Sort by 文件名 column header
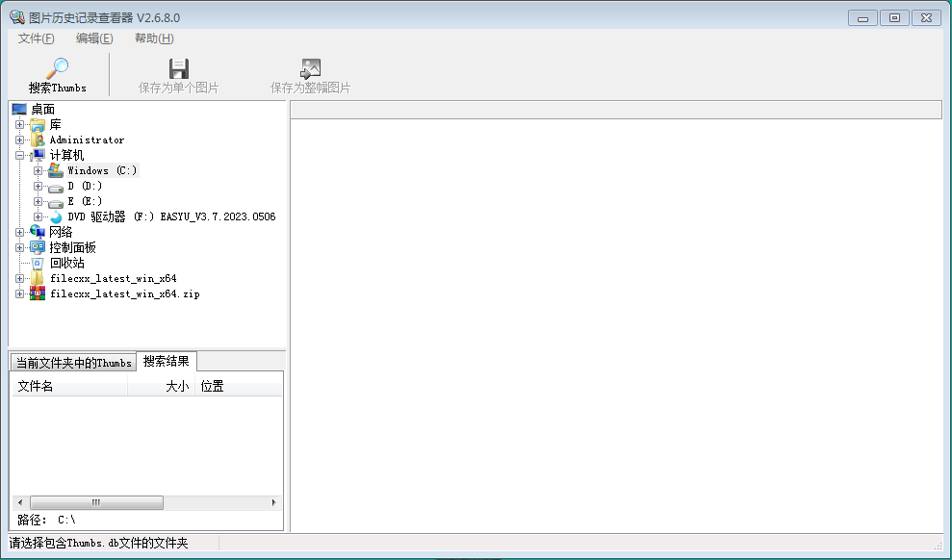952x560 pixels. [x=67, y=387]
